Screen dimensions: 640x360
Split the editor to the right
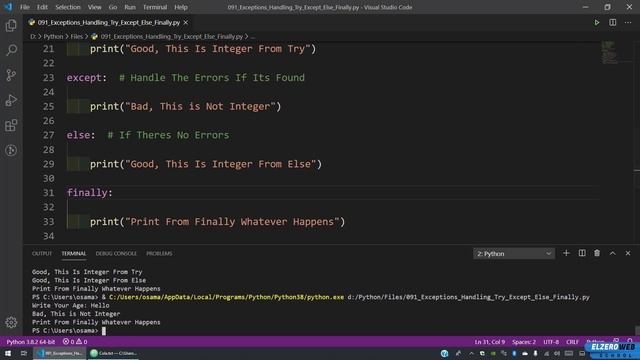click(613, 22)
